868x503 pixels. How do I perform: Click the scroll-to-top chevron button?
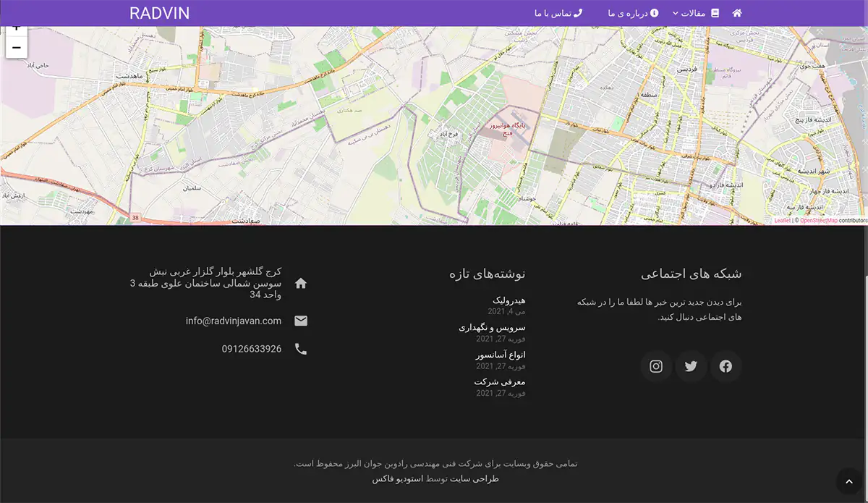click(x=849, y=481)
